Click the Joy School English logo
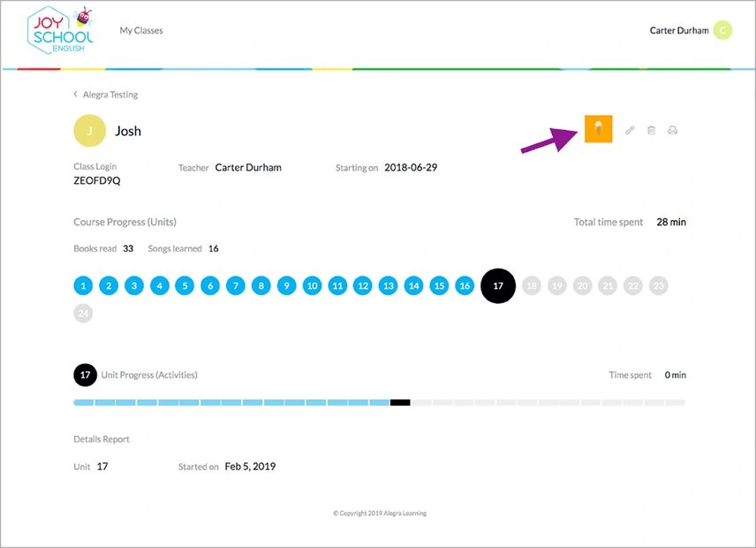 pos(59,31)
